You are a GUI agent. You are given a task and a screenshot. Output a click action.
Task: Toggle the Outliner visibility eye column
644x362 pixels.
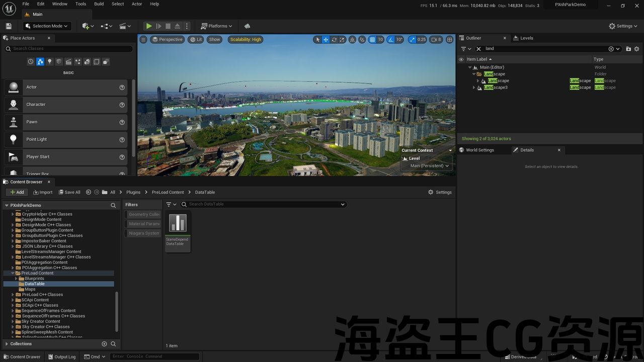(461, 59)
